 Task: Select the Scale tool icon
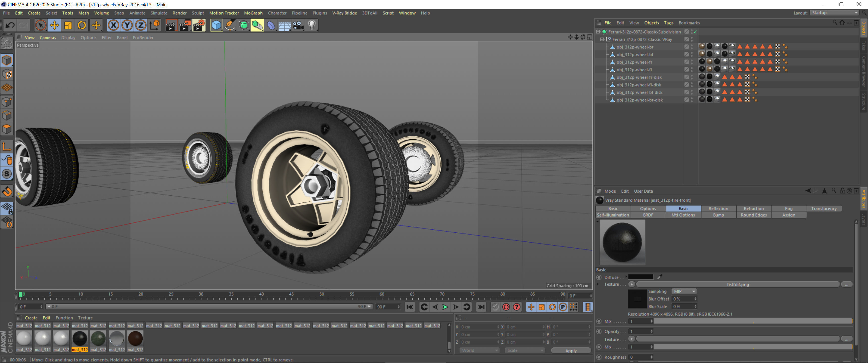[x=68, y=25]
